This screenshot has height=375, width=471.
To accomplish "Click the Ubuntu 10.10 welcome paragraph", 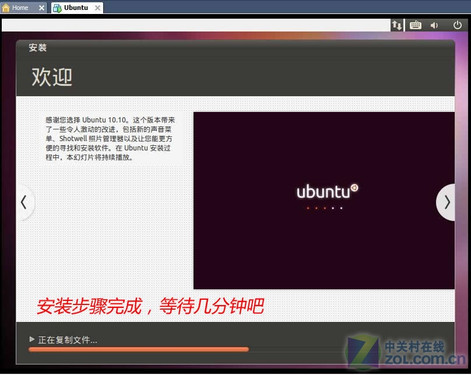I will (x=110, y=138).
